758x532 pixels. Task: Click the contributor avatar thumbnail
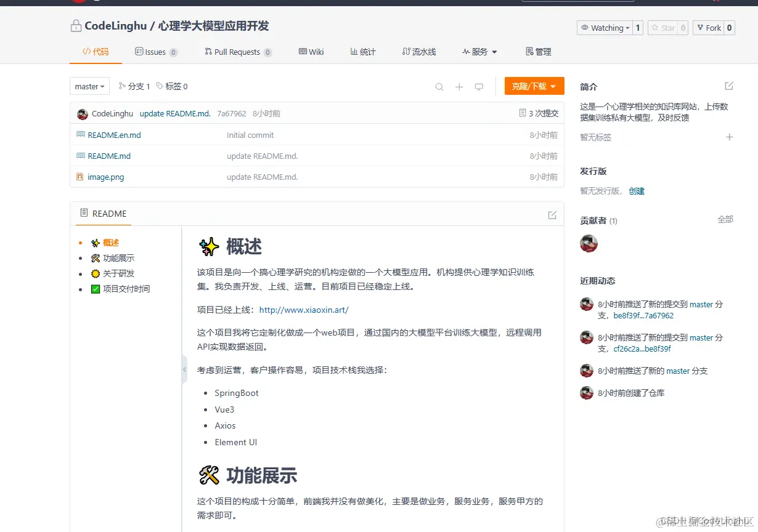point(589,243)
